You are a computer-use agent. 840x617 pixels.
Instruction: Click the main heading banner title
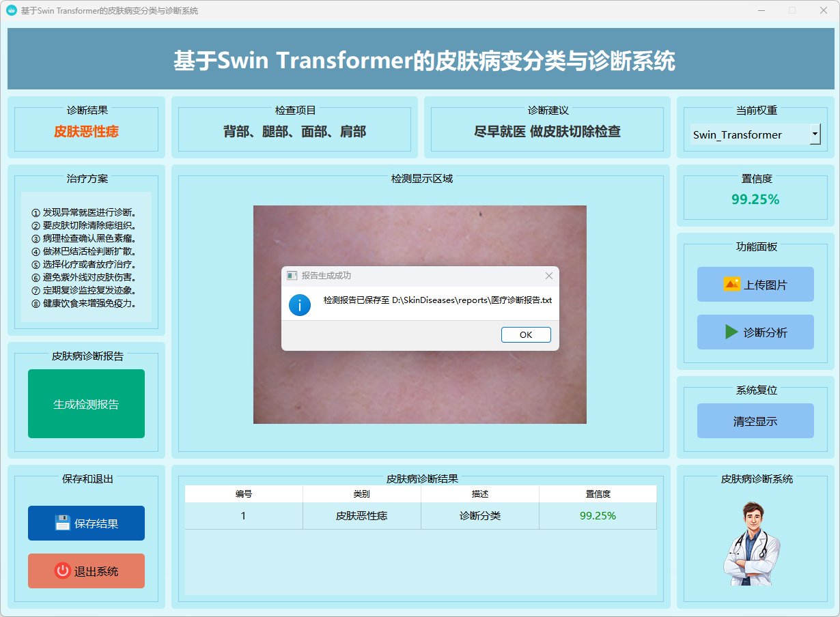point(424,61)
